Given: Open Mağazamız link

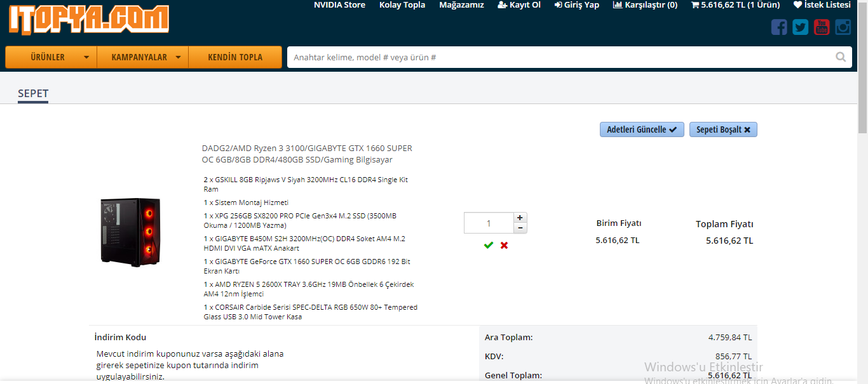Looking at the screenshot, I should (x=462, y=5).
